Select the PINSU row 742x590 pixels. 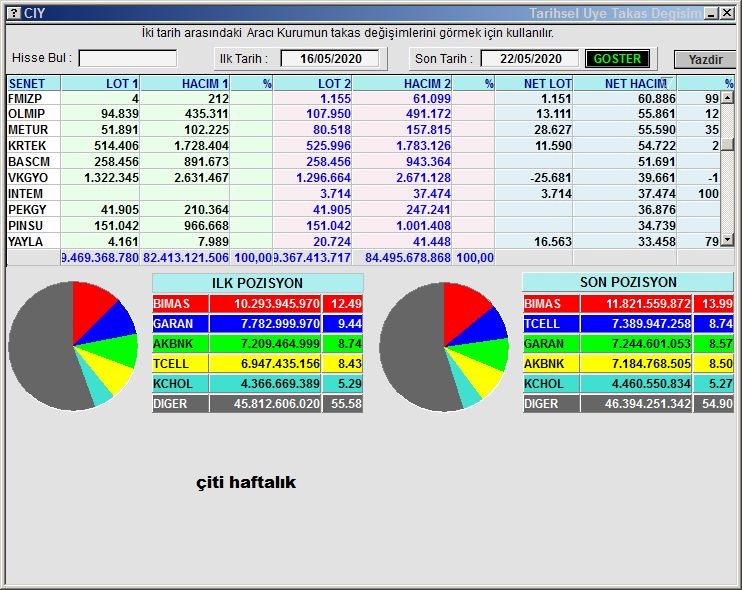363,226
